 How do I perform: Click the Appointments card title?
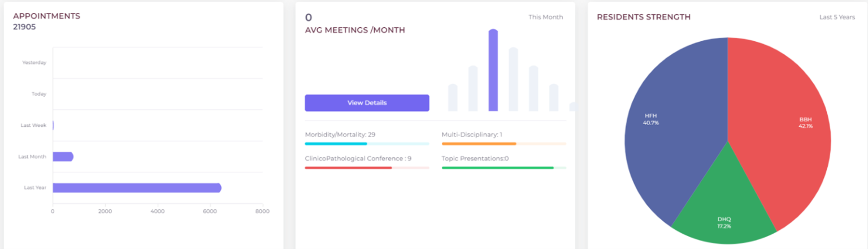pos(46,16)
